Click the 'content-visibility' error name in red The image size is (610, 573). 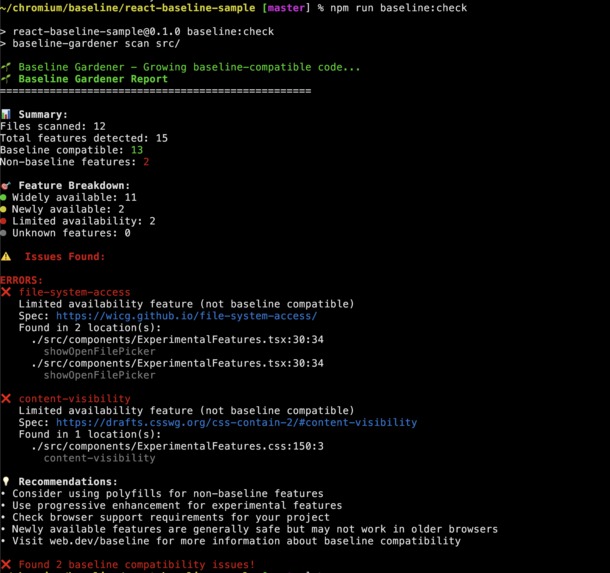(75, 399)
